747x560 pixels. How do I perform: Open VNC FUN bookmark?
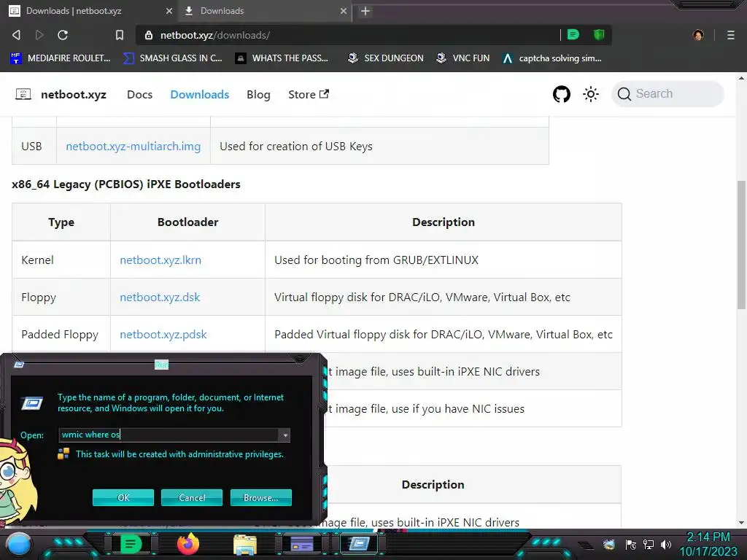(x=463, y=58)
